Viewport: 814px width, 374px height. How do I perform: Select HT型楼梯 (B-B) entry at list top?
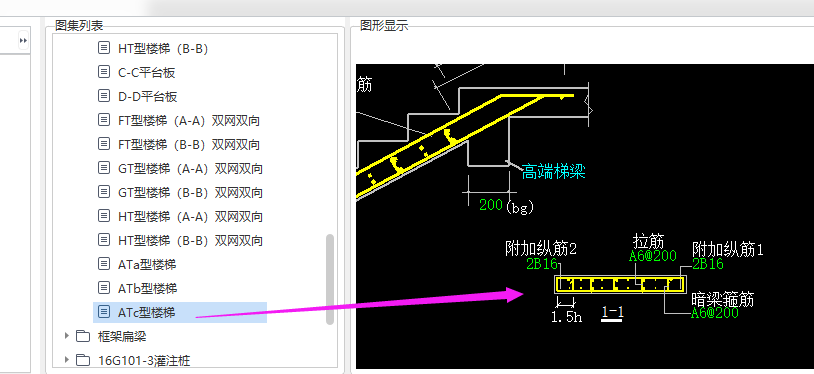pos(163,49)
